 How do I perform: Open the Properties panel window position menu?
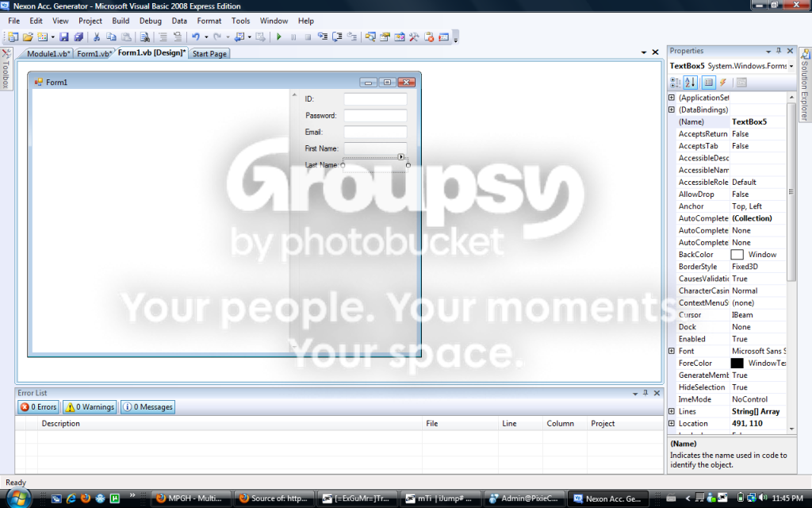[768, 52]
